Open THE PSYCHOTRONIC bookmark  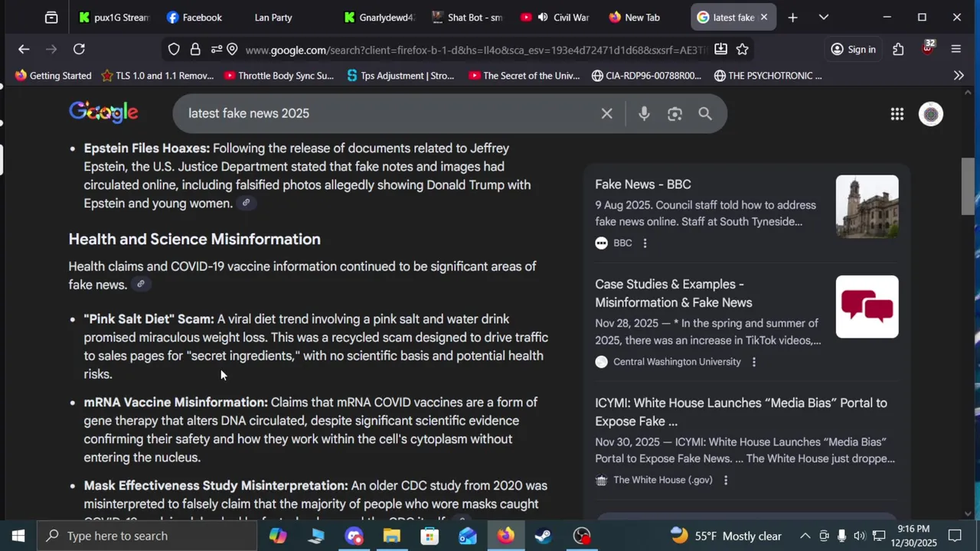[x=768, y=75]
